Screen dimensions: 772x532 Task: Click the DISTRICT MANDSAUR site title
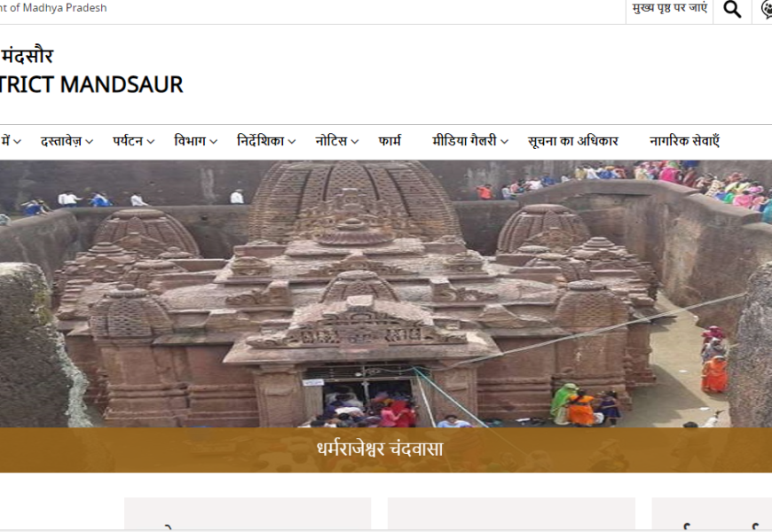pyautogui.click(x=91, y=85)
